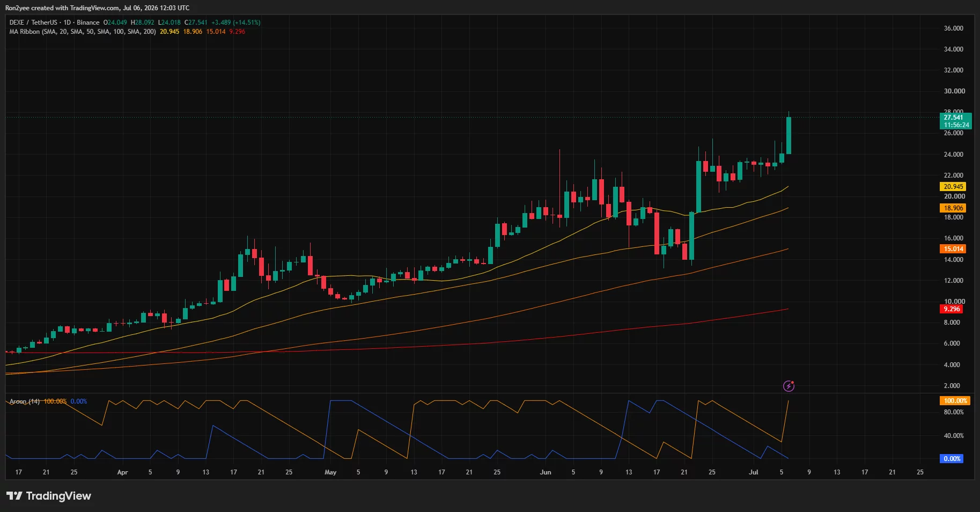Click the 80.00% Aroon scale label
This screenshot has height=512, width=980.
(x=954, y=412)
